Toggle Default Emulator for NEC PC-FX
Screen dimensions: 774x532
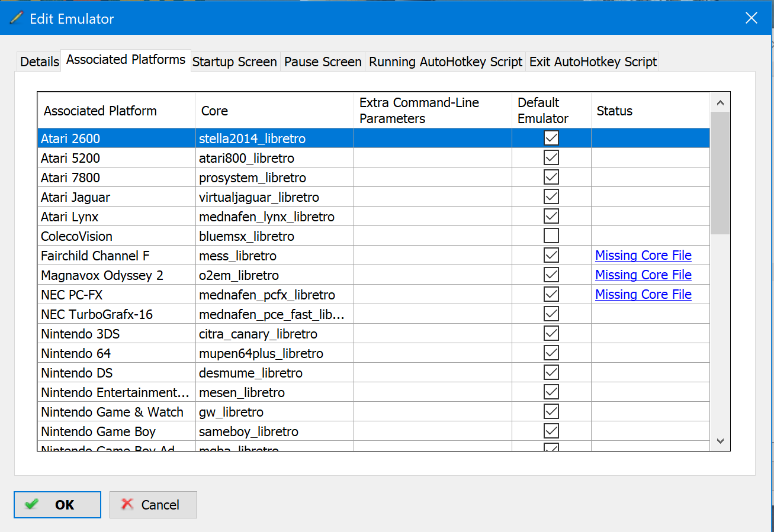(x=551, y=295)
